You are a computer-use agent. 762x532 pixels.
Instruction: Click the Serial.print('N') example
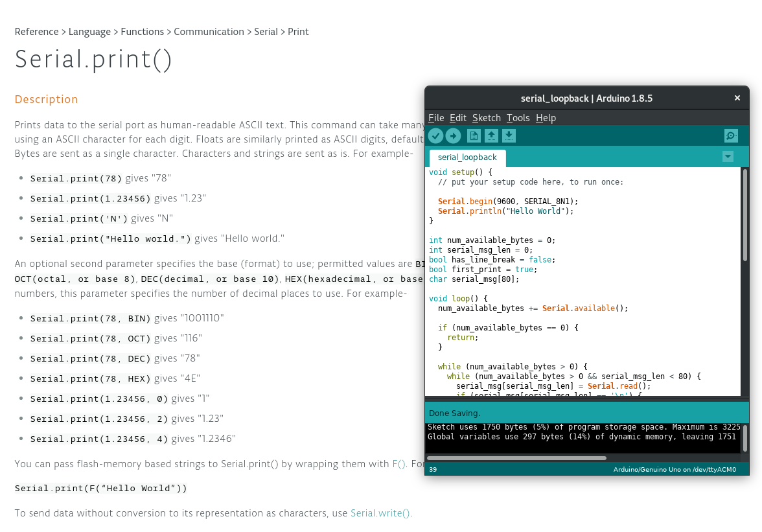102,218
